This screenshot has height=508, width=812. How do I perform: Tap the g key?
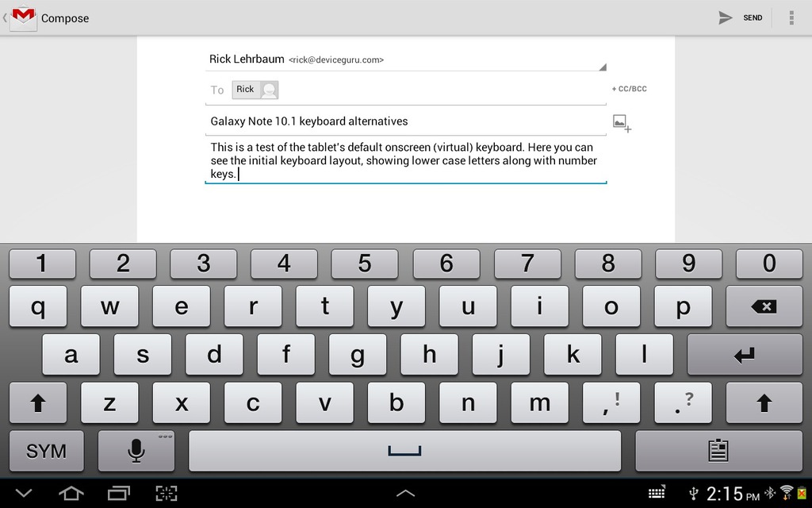358,355
